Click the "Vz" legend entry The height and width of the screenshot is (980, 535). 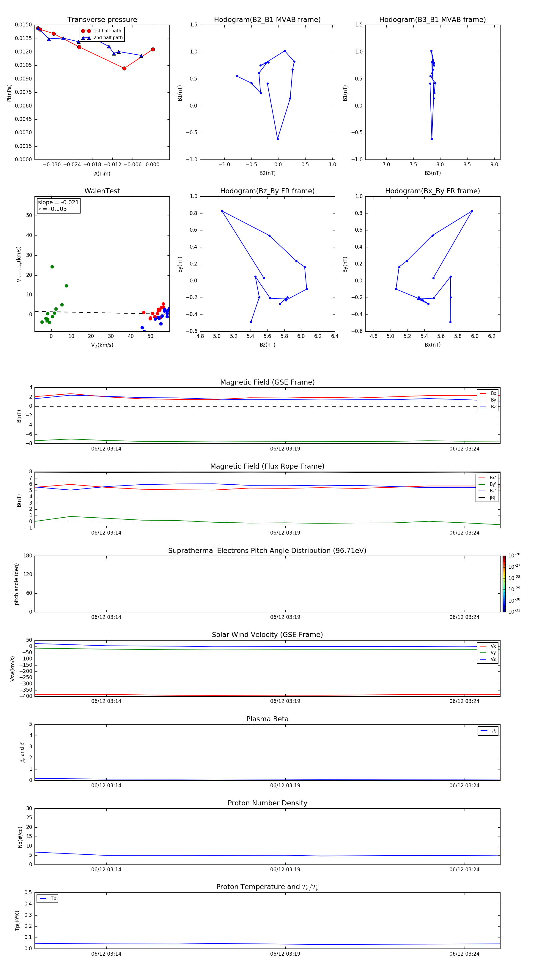pyautogui.click(x=488, y=659)
